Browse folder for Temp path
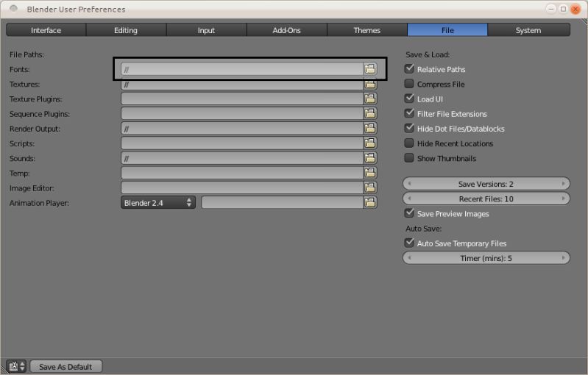588x375 pixels. tap(370, 173)
